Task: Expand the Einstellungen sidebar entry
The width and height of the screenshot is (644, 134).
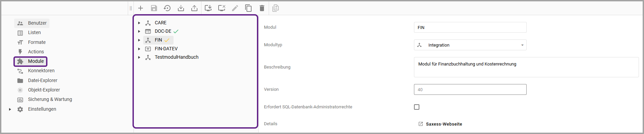Action: pos(10,109)
